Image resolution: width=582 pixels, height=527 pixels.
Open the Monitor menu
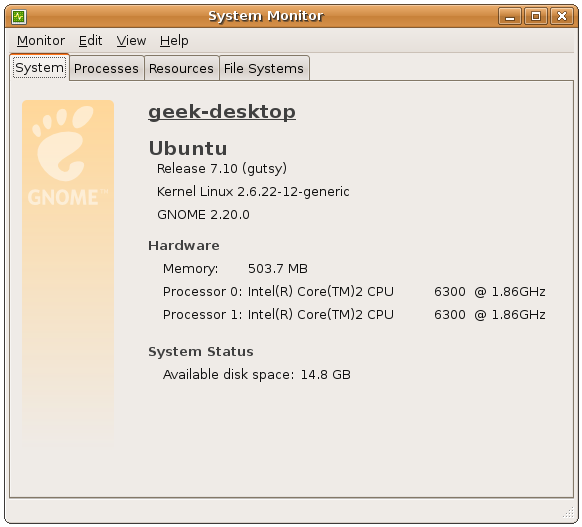tap(41, 40)
